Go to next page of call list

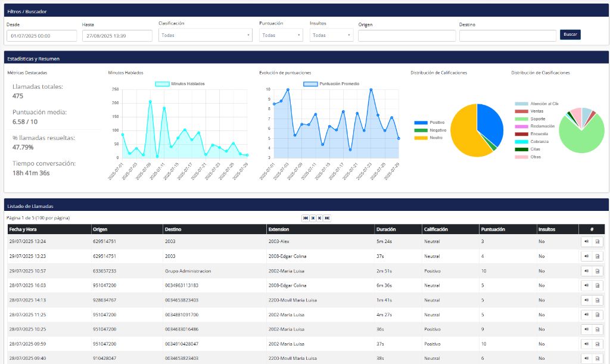tap(320, 218)
